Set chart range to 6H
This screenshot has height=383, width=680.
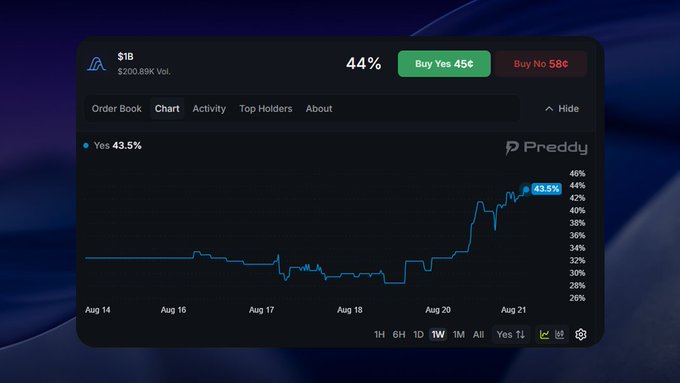[399, 334]
